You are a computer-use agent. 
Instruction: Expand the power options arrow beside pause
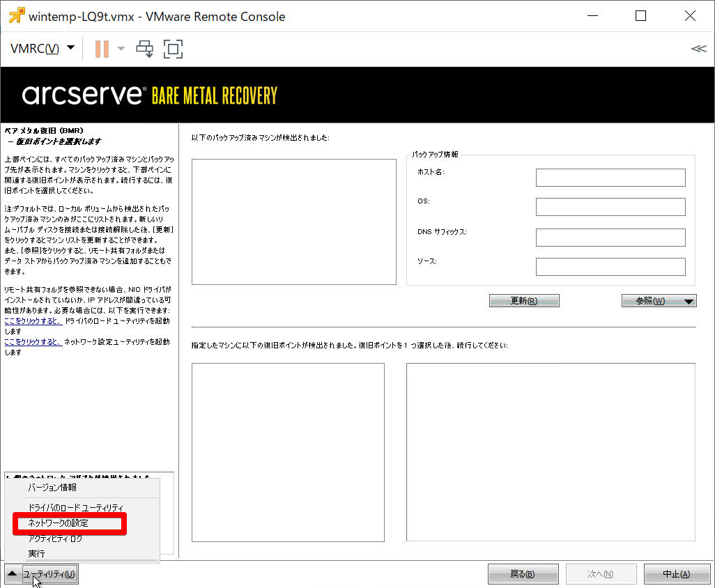click(x=121, y=48)
